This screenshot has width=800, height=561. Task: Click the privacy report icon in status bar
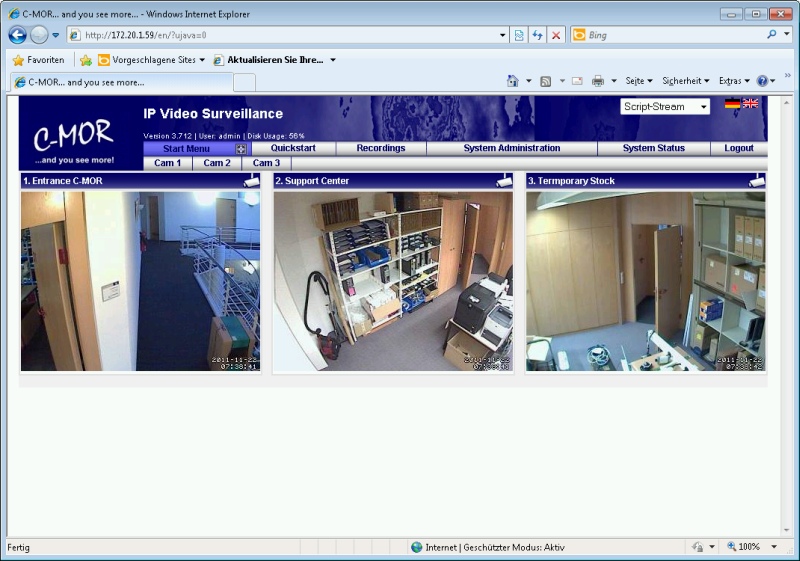(x=697, y=547)
